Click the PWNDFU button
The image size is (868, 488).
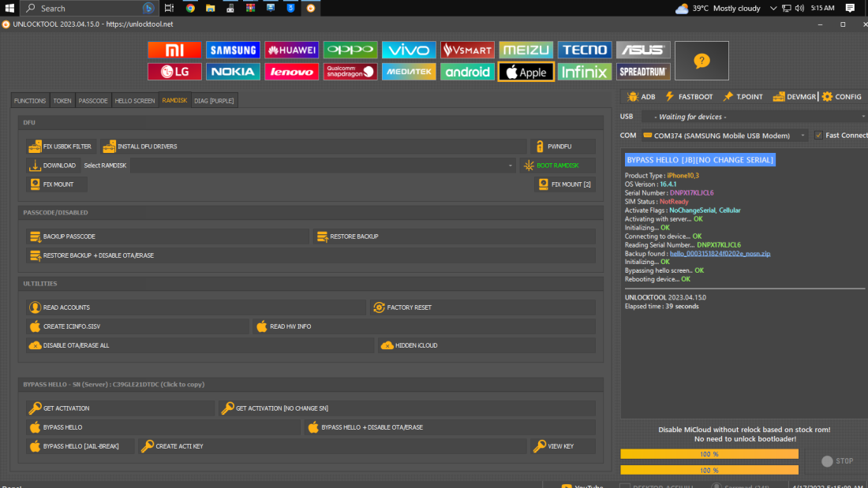click(x=563, y=147)
